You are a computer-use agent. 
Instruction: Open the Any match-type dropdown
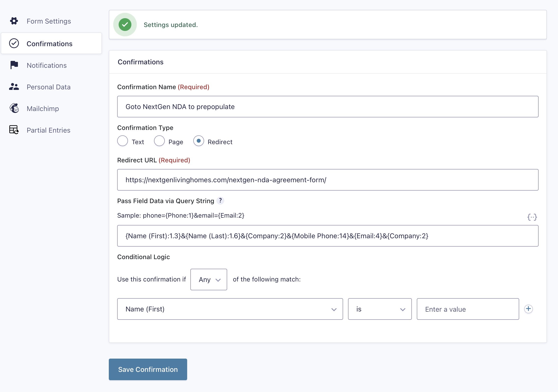point(209,280)
